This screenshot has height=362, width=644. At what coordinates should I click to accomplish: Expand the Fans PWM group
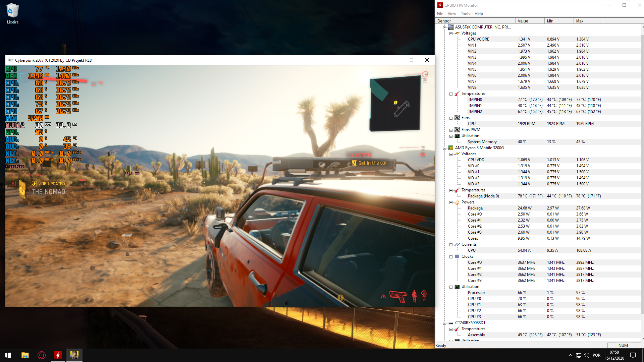coord(451,130)
